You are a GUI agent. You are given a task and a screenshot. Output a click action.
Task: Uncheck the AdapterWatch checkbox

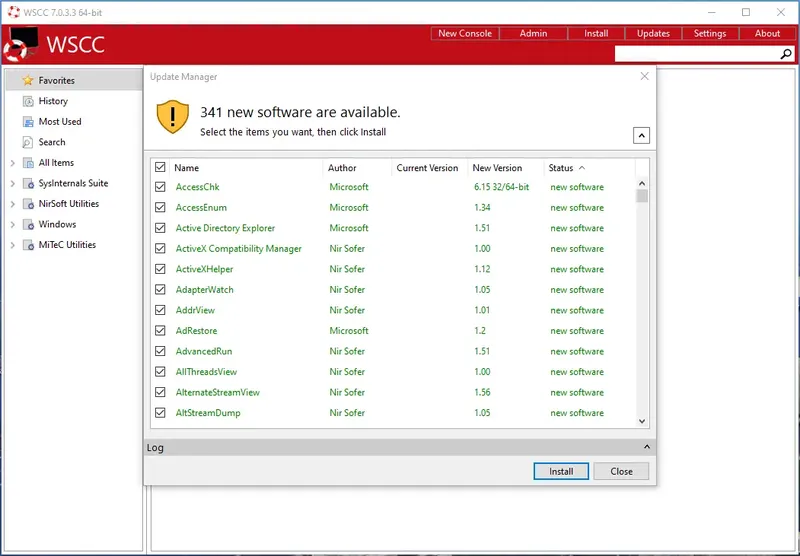[x=160, y=290]
